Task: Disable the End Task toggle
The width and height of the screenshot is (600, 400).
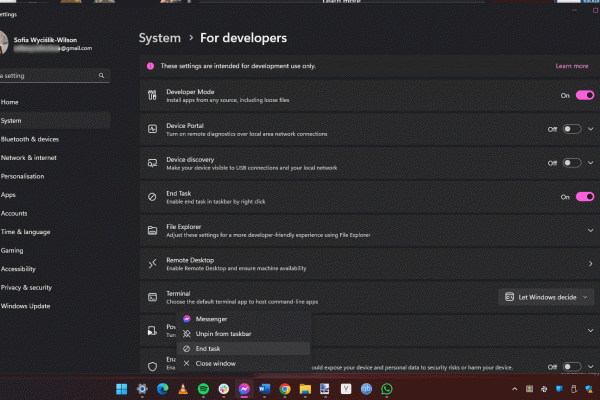Action: pyautogui.click(x=585, y=197)
